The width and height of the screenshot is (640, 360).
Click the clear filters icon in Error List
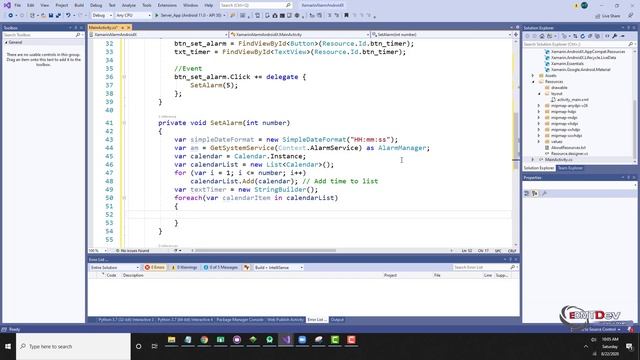point(247,267)
